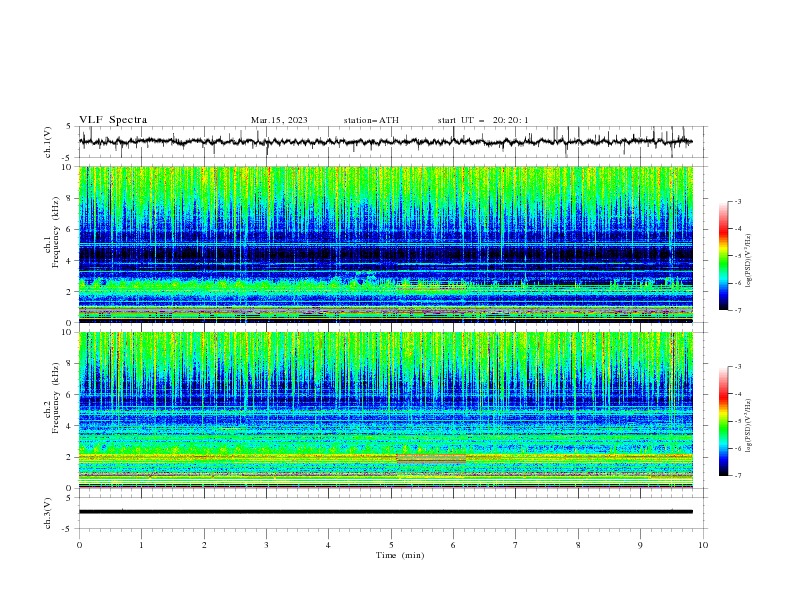Click the ch.1 spectrogram color scale bar
792x612 pixels.
[x=723, y=256]
